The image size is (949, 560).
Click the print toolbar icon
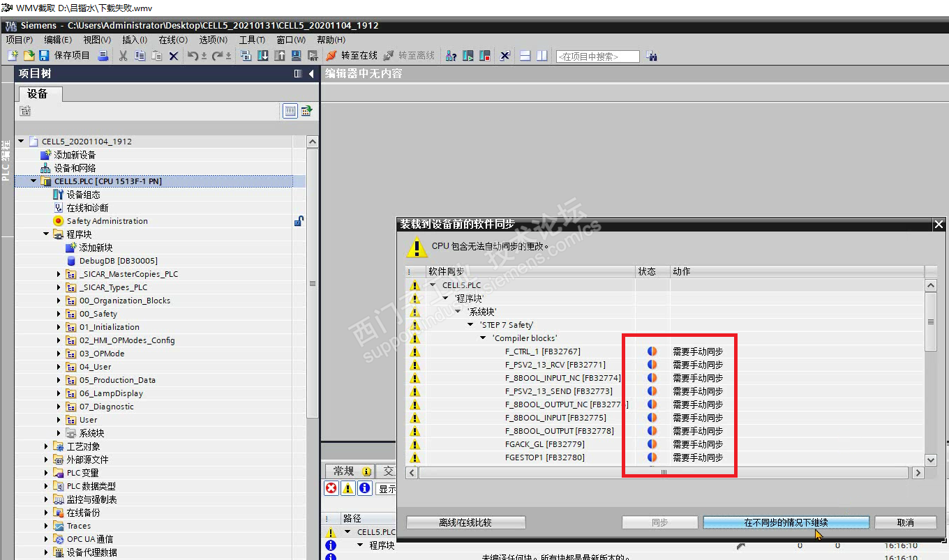(x=103, y=56)
